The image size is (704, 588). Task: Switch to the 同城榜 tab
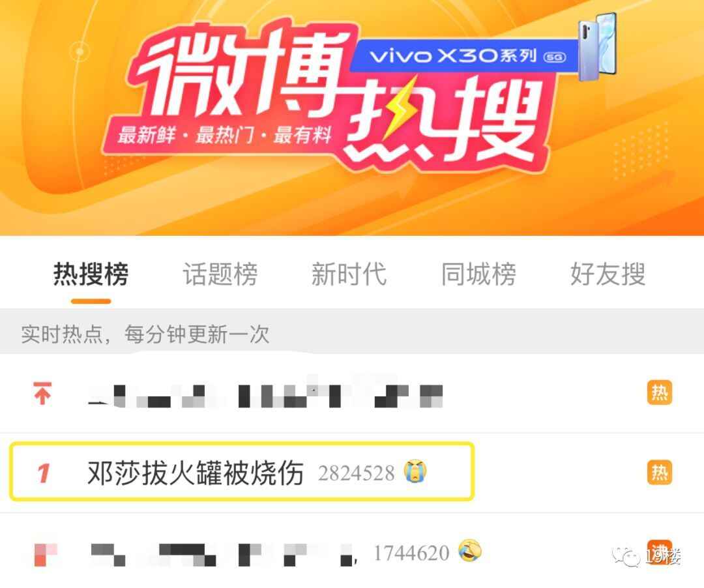pyautogui.click(x=478, y=274)
